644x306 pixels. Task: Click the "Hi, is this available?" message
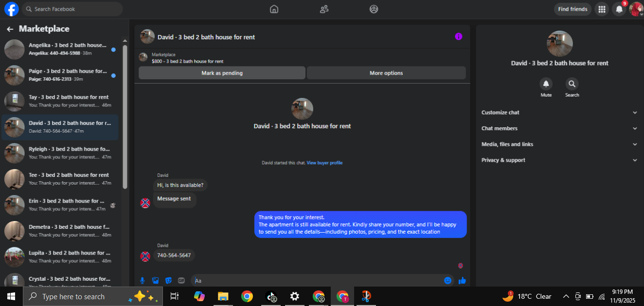180,185
